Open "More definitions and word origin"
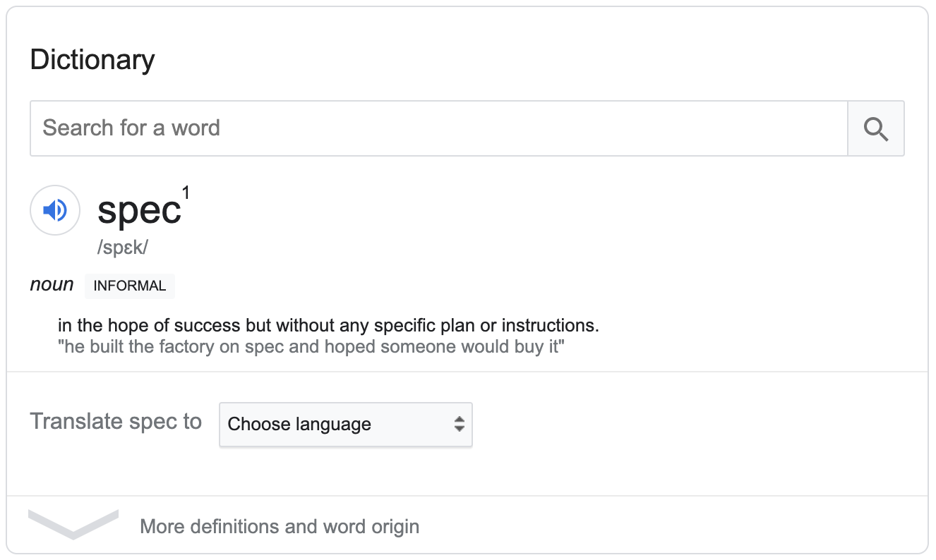This screenshot has height=560, width=936. pyautogui.click(x=280, y=527)
